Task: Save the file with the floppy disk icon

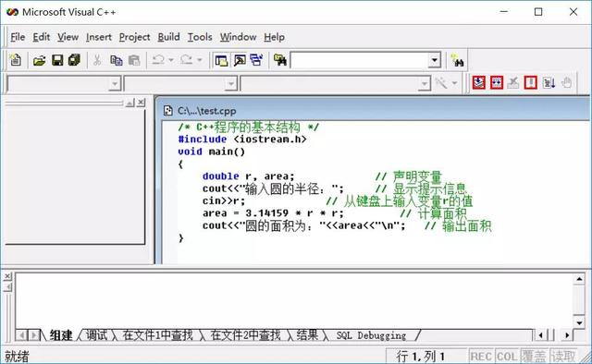Action: 57,60
